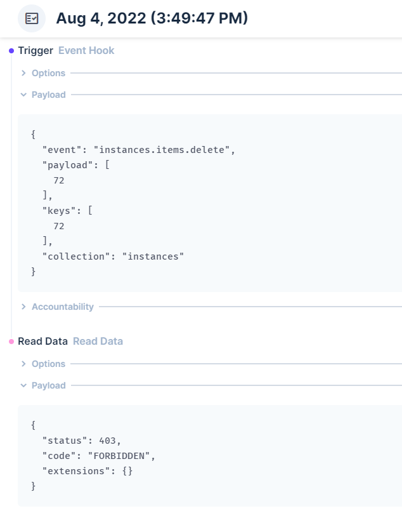The height and width of the screenshot is (532, 402).
Task: Collapse the Payload under Read Data
Action: (48, 385)
